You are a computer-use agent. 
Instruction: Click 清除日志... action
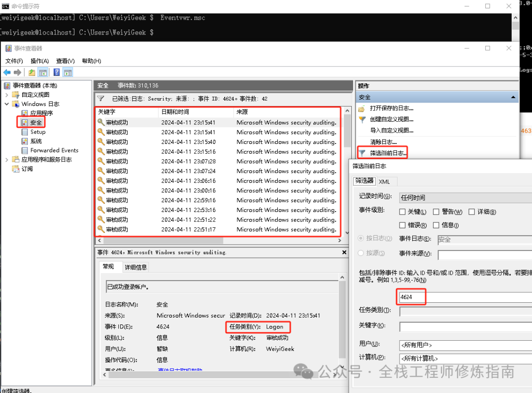(383, 142)
